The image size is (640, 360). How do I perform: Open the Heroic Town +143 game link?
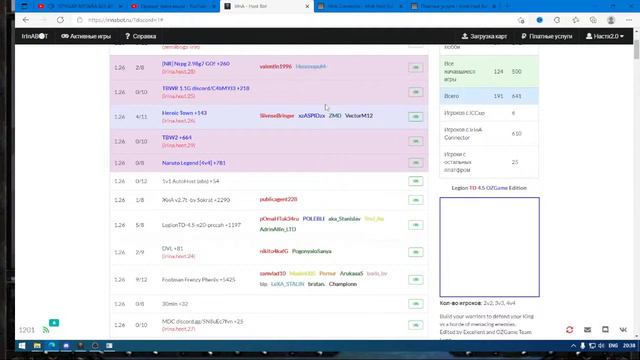[184, 113]
